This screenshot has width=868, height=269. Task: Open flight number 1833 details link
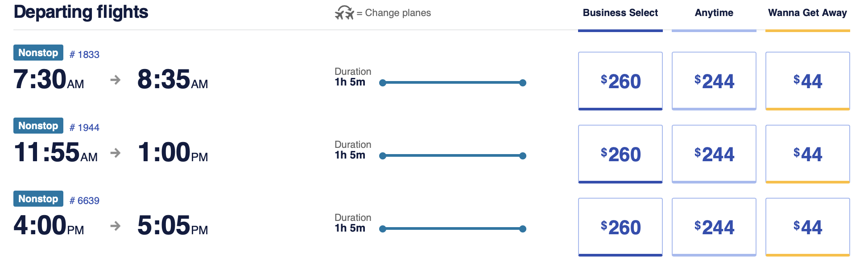(x=84, y=54)
